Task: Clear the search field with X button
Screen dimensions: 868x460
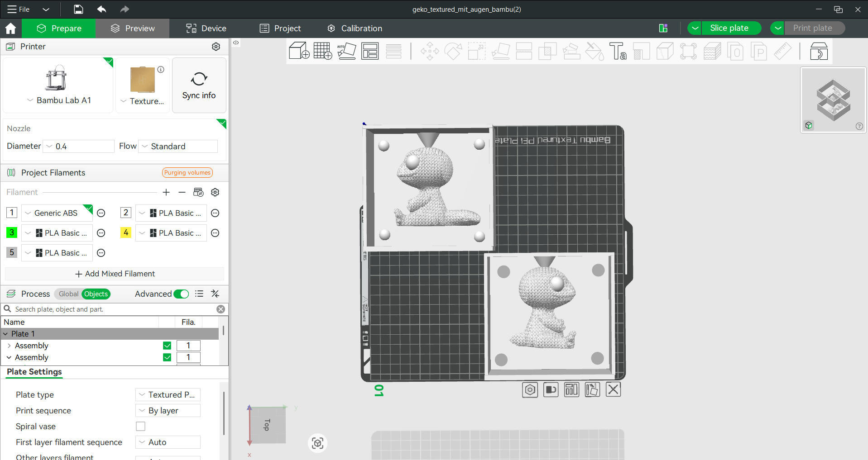Action: (221, 309)
